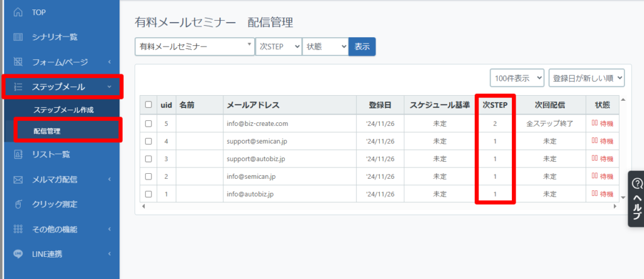Open the 100件表示 page size dropdown
This screenshot has height=279, width=644.
click(517, 77)
